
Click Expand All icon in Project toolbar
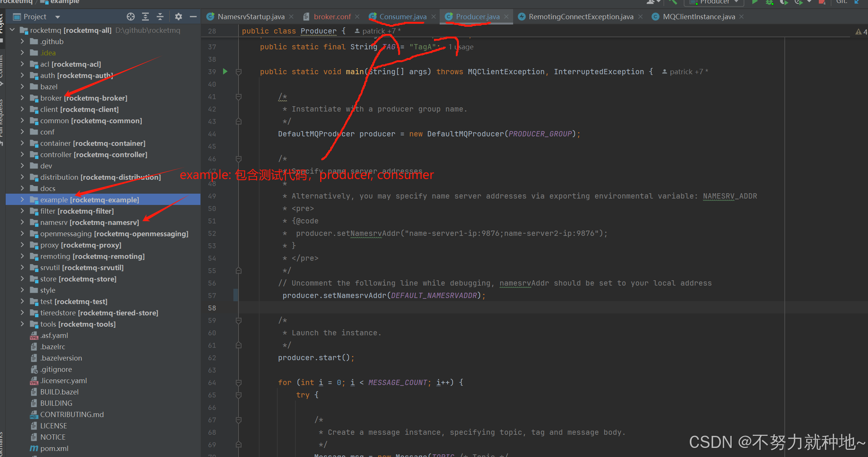pyautogui.click(x=145, y=17)
